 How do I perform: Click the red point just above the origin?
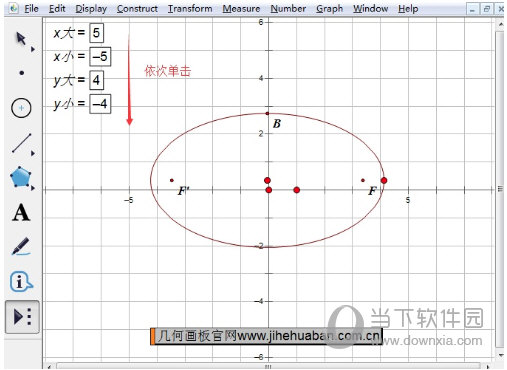(267, 180)
